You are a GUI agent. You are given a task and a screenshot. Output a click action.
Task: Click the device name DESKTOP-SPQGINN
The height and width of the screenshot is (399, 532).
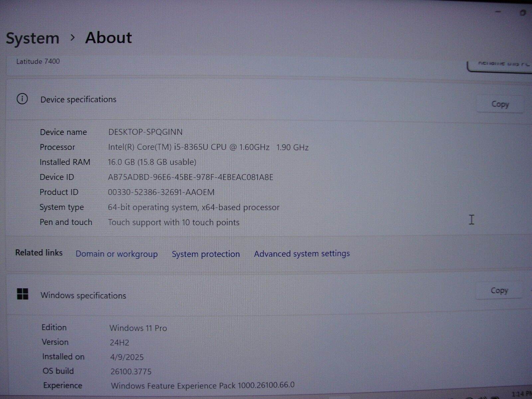(145, 132)
